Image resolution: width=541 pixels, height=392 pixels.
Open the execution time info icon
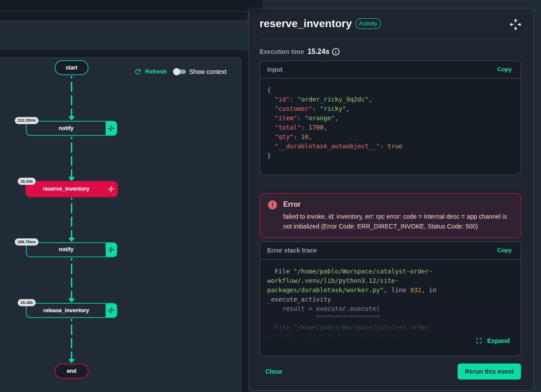point(336,52)
